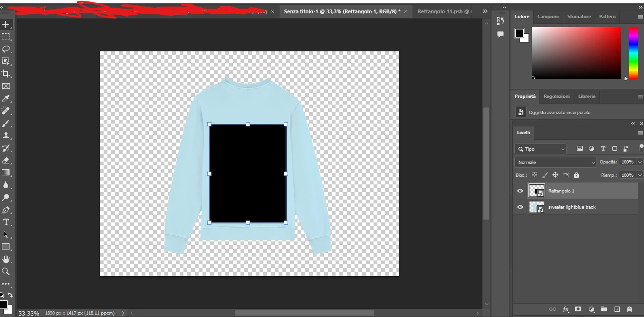
Task: Select the Object Selection tool
Action: click(x=6, y=61)
